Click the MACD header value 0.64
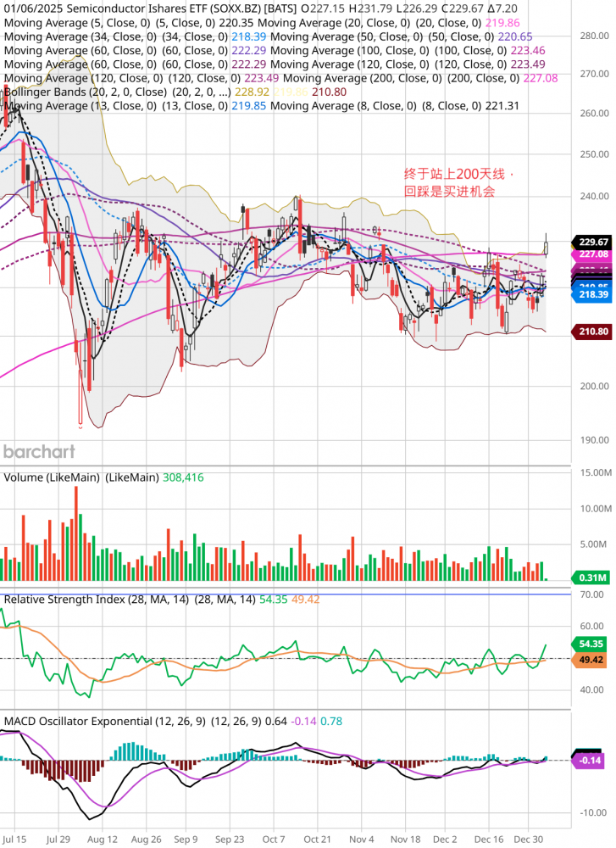Image resolution: width=616 pixels, height=848 pixels. click(276, 722)
